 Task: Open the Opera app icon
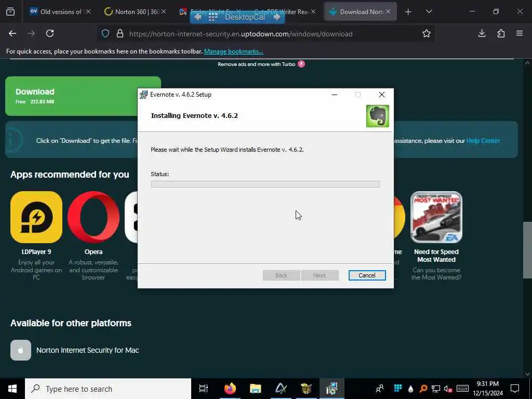pos(94,217)
